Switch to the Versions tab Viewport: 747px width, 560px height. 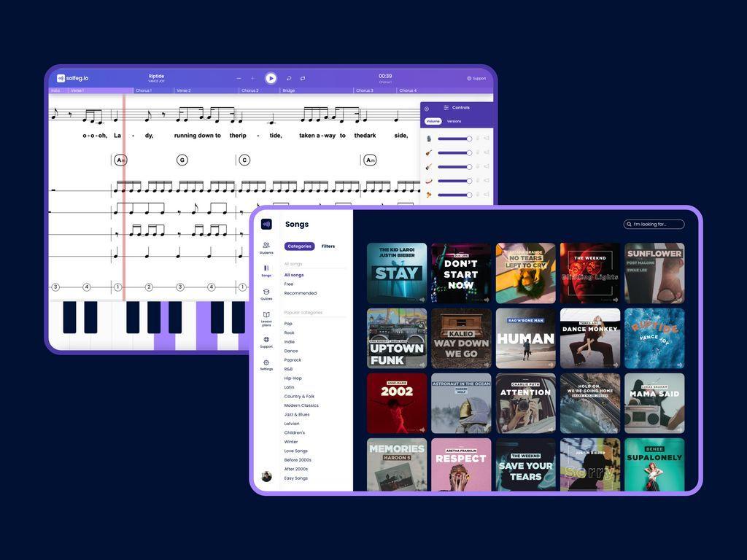coord(454,122)
